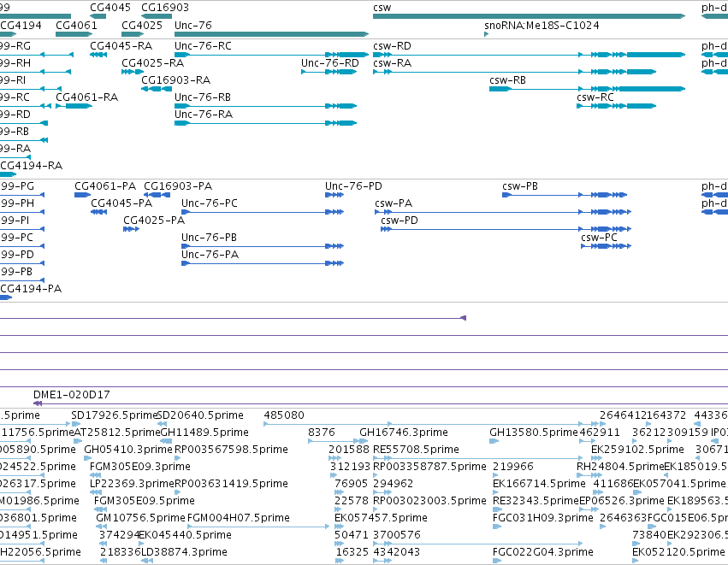Select transcript Unc-76-RB

(x=265, y=106)
